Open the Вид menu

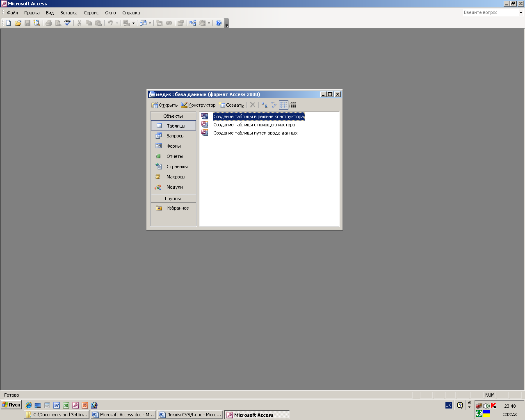[x=50, y=13]
